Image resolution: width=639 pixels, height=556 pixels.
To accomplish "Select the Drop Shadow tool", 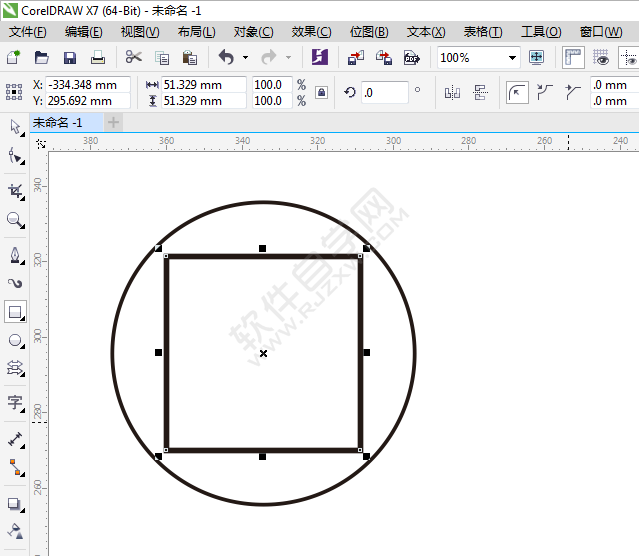I will (x=15, y=505).
